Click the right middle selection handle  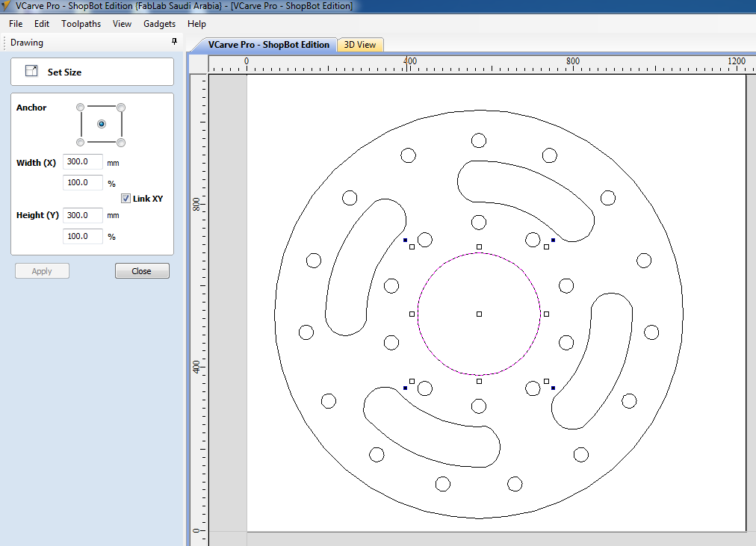(546, 314)
